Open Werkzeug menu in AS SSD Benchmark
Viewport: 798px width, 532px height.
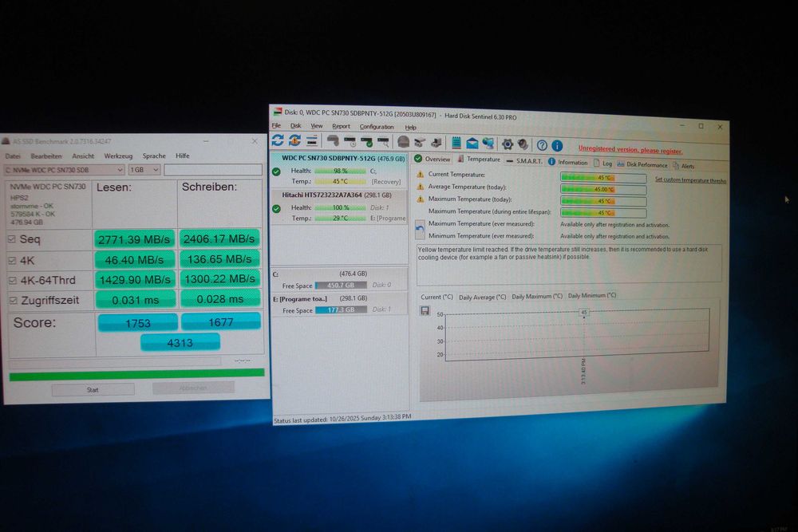118,156
